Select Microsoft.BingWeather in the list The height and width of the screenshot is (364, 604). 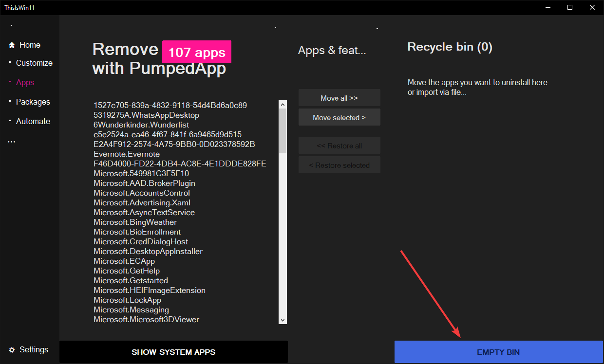tap(135, 222)
